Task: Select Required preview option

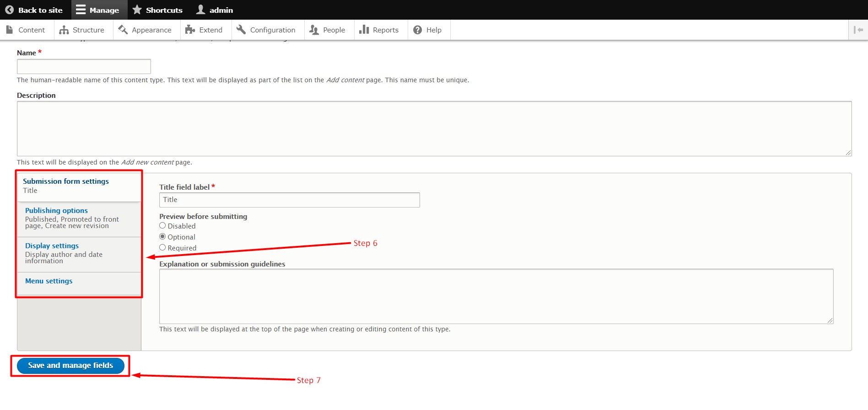Action: click(x=162, y=248)
